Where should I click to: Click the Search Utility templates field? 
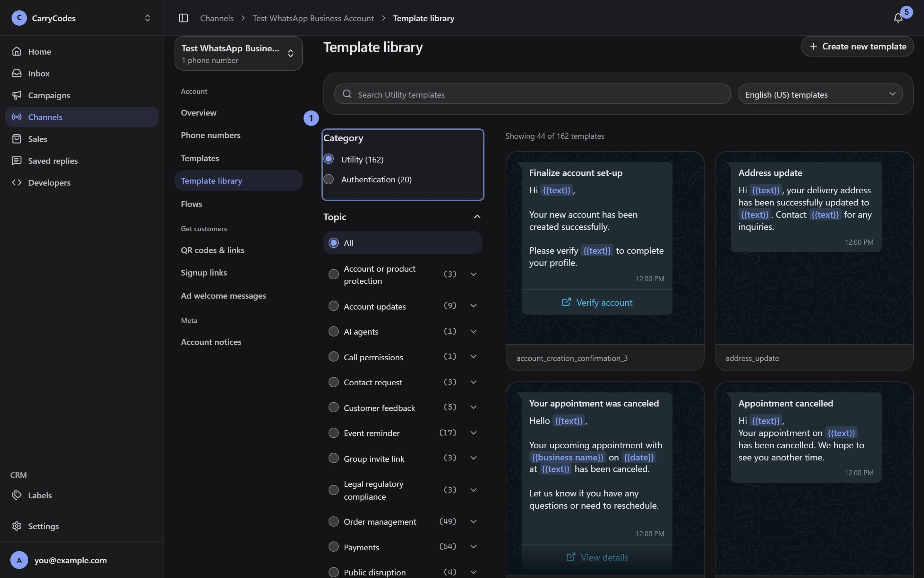click(532, 94)
